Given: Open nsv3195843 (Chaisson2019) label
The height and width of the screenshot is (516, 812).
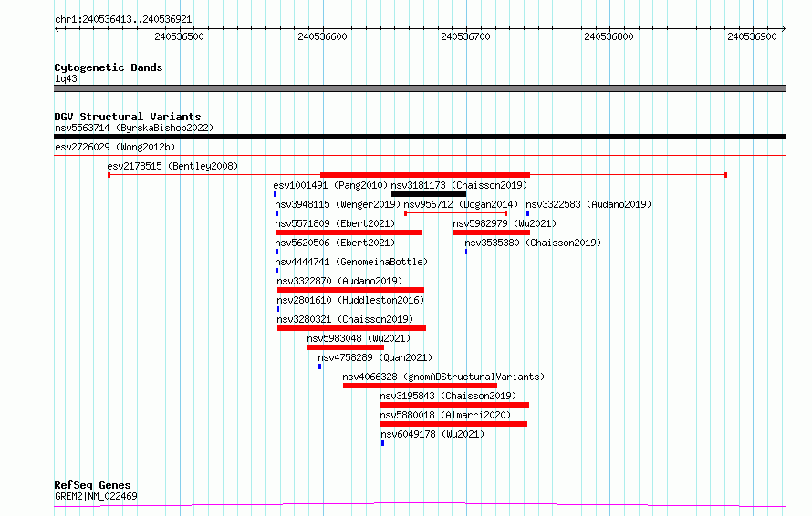Looking at the screenshot, I should (448, 396).
